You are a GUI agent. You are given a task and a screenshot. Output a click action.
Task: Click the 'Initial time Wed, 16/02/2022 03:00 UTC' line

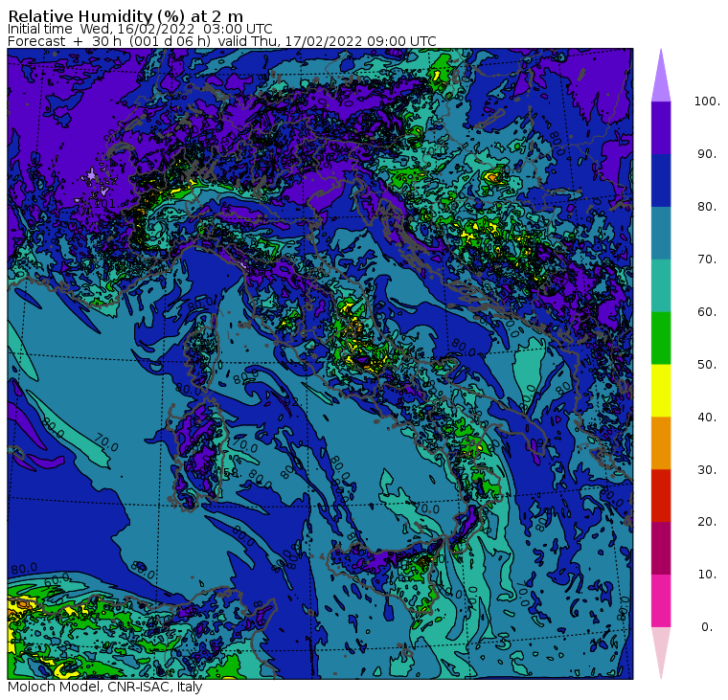tap(140, 29)
